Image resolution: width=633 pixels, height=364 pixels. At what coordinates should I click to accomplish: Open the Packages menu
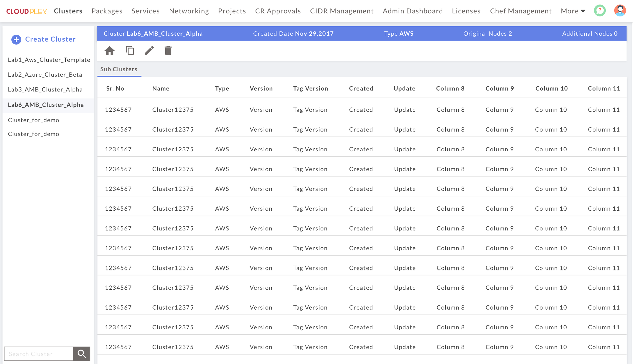pyautogui.click(x=107, y=11)
